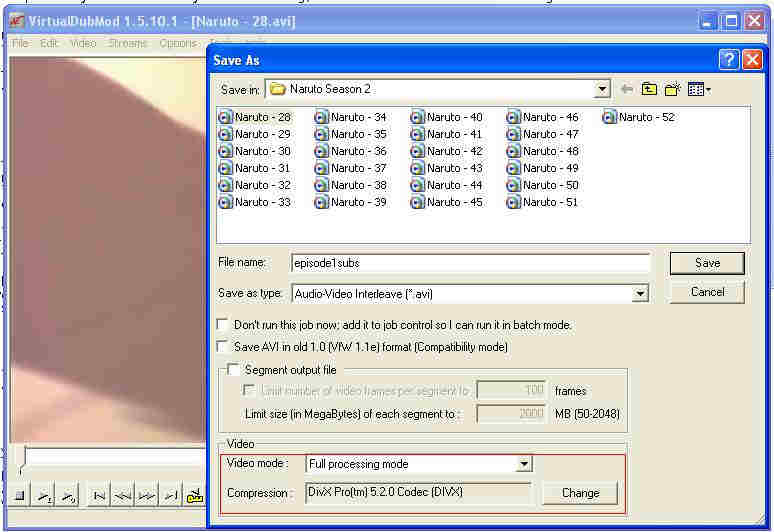Image resolution: width=774 pixels, height=532 pixels.
Task: Step forward one frame in VirtualDubMod
Action: point(146,494)
